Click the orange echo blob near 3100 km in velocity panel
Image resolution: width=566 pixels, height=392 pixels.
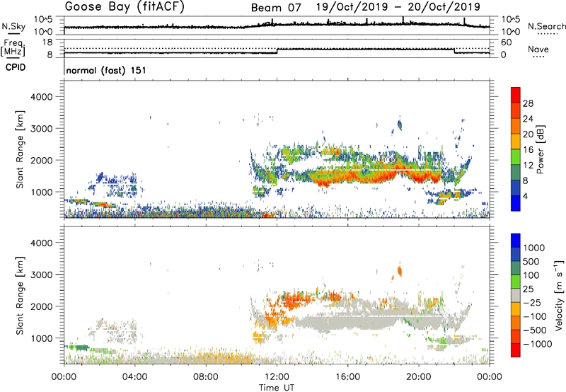click(x=400, y=271)
